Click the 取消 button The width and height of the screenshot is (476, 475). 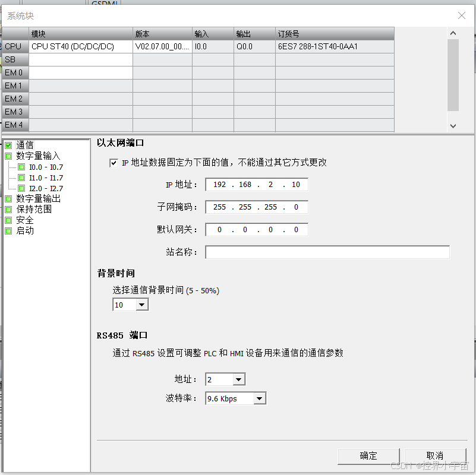point(435,456)
